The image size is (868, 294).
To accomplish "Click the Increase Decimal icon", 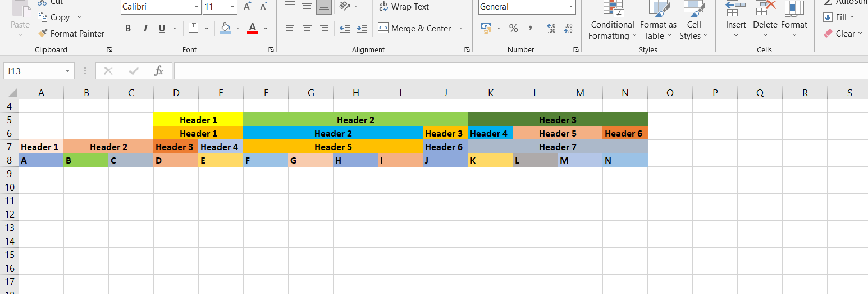I will [x=551, y=28].
